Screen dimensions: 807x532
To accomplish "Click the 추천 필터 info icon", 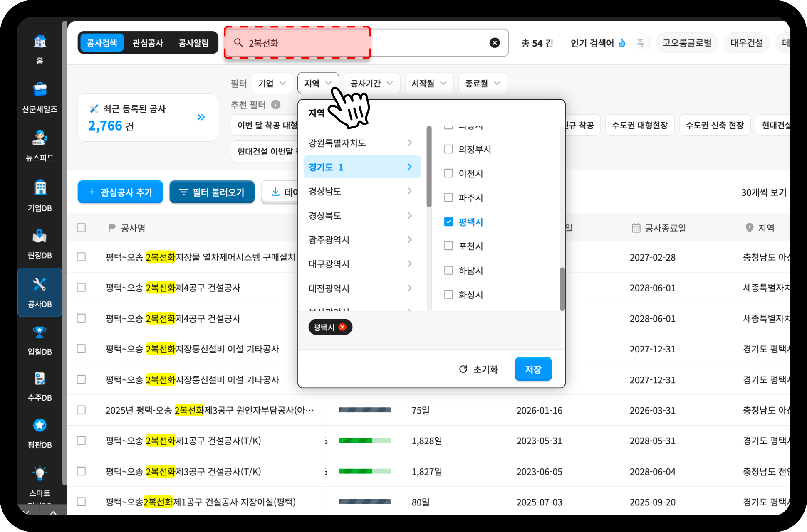I will [x=276, y=105].
